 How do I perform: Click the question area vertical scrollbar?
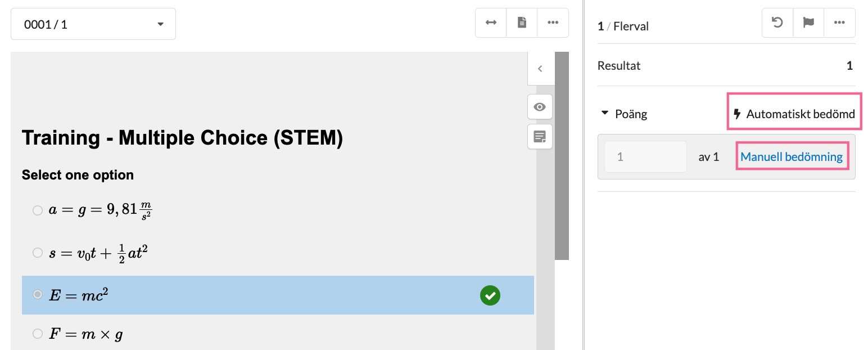click(x=562, y=156)
